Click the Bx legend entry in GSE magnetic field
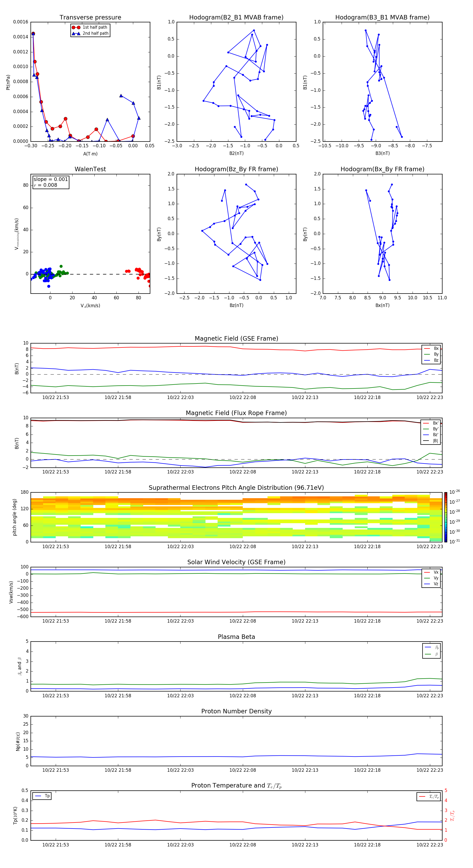473x868 pixels. [431, 349]
